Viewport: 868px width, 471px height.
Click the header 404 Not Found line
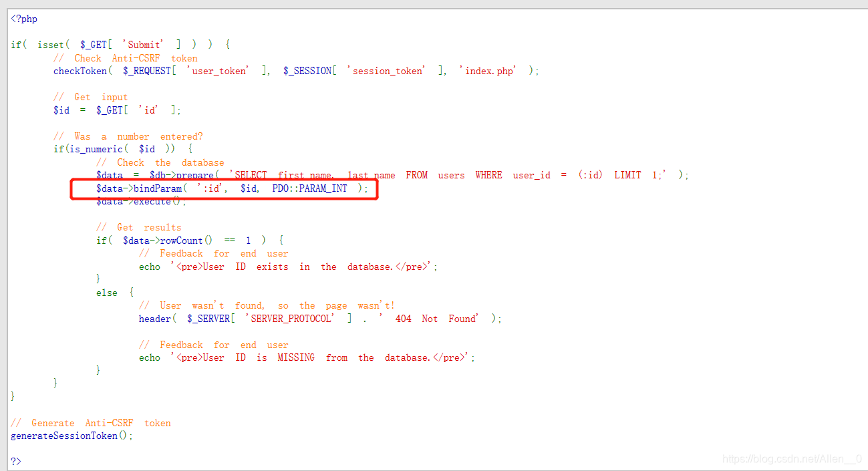click(x=320, y=319)
